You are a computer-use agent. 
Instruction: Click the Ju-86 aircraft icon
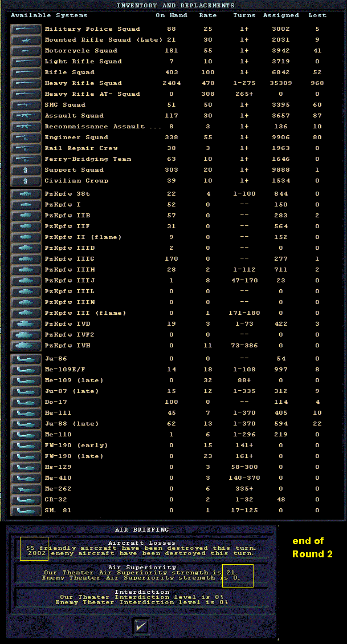tap(26, 359)
